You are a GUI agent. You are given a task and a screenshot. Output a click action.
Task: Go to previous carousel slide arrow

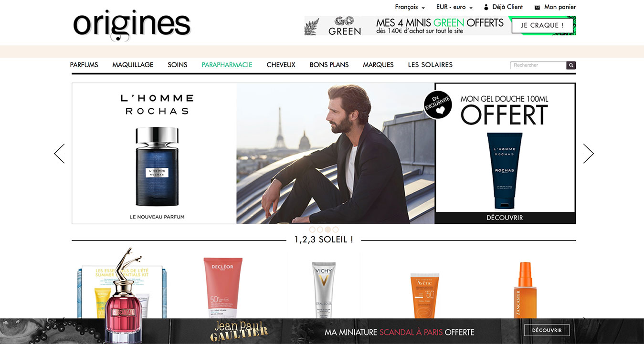point(59,154)
